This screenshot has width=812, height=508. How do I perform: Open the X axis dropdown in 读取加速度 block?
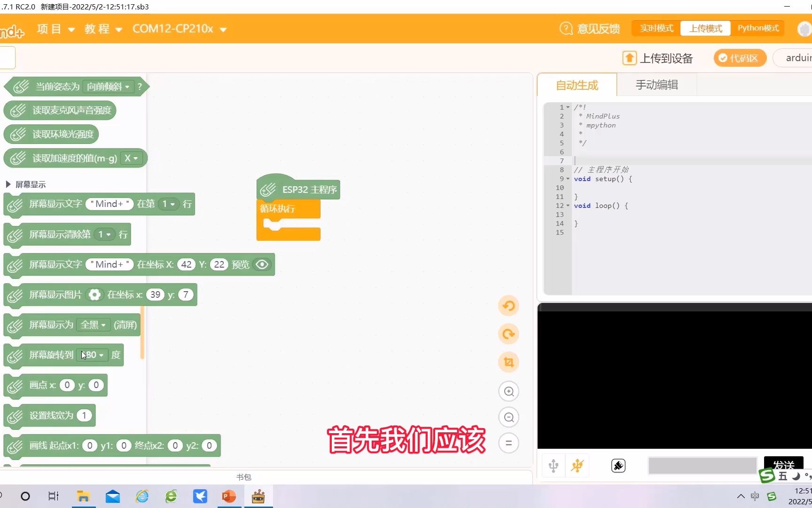click(x=131, y=159)
